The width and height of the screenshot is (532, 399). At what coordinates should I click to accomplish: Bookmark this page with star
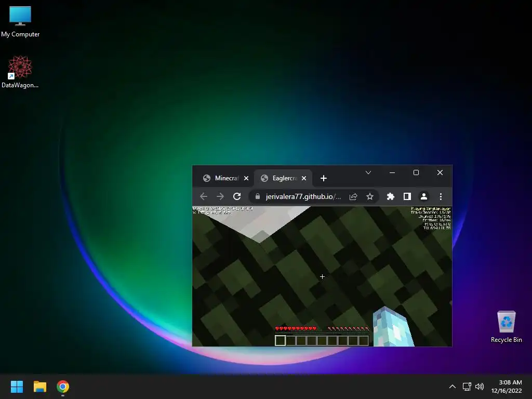point(370,196)
